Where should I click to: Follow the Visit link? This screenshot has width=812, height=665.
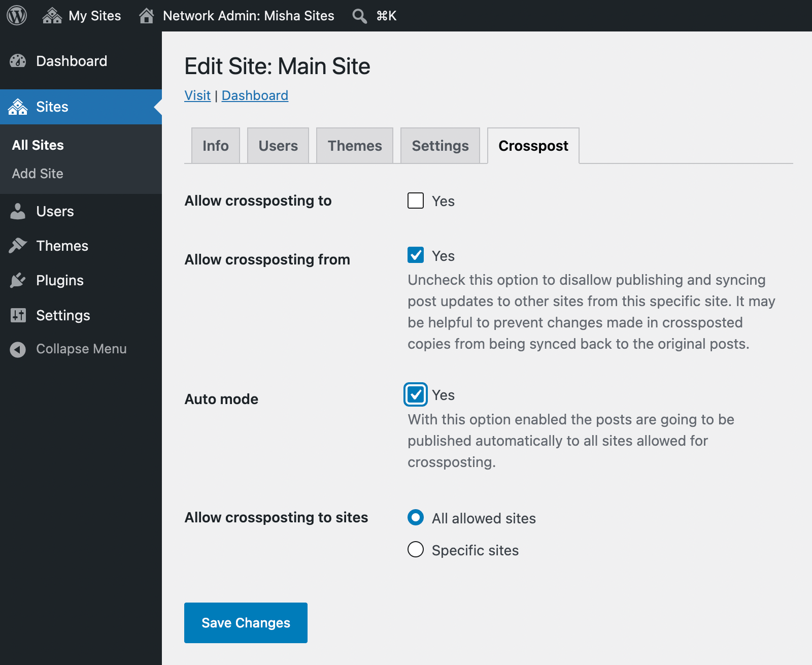197,95
